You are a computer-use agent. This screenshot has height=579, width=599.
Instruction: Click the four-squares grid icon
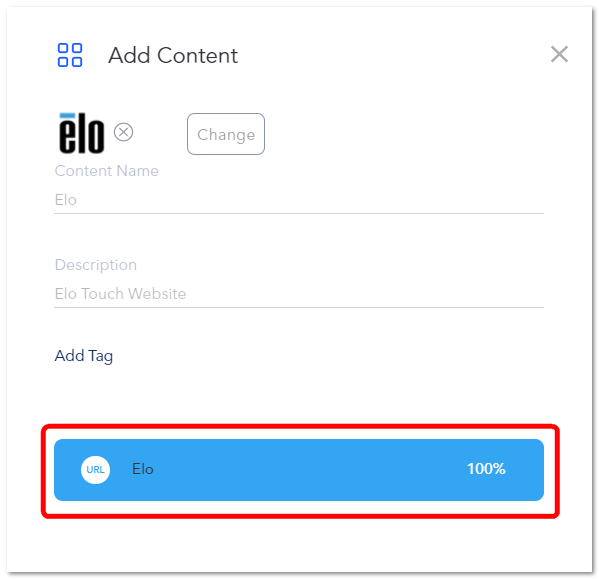tap(70, 55)
